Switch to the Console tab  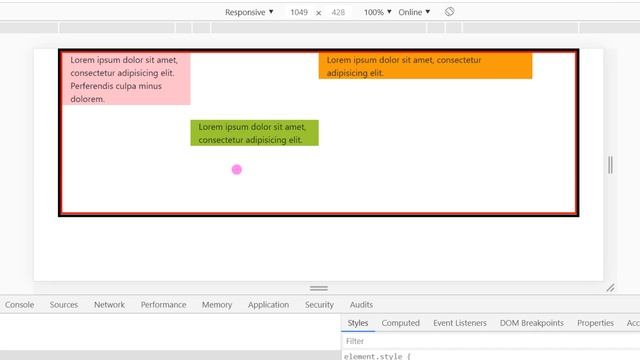point(20,304)
